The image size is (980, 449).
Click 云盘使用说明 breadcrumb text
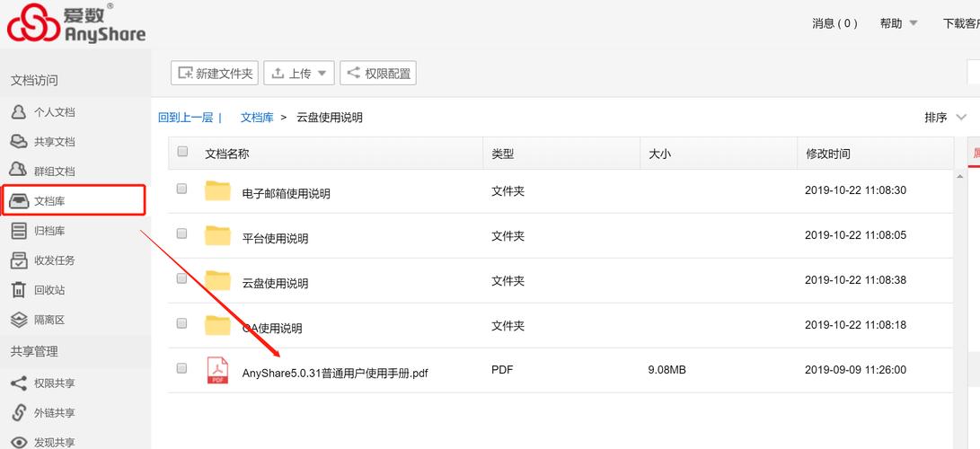point(330,118)
